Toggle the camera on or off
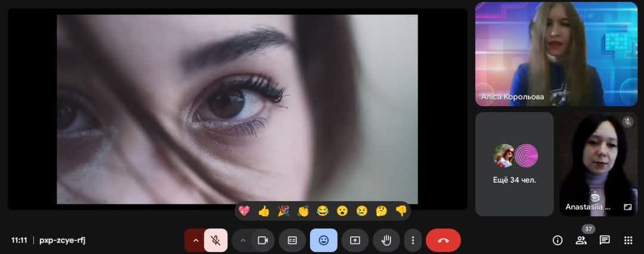The width and height of the screenshot is (644, 254). click(x=262, y=240)
